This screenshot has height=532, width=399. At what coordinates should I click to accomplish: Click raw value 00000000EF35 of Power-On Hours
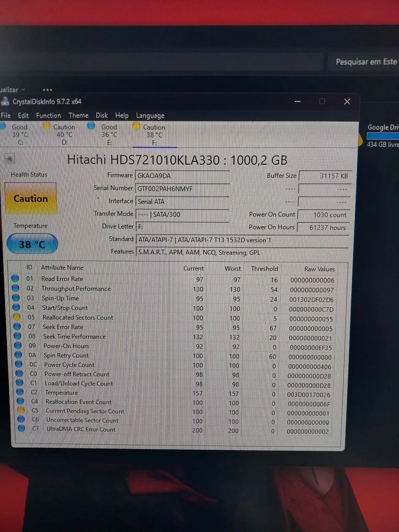[x=311, y=347]
